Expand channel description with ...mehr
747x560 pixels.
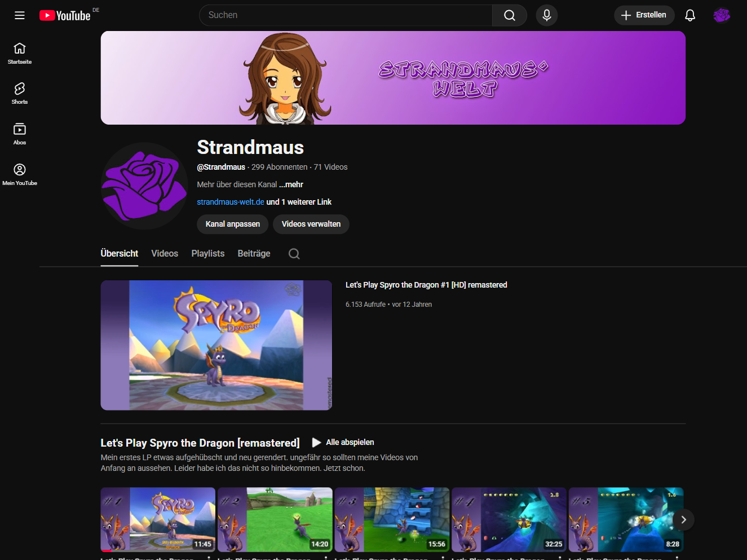point(291,184)
